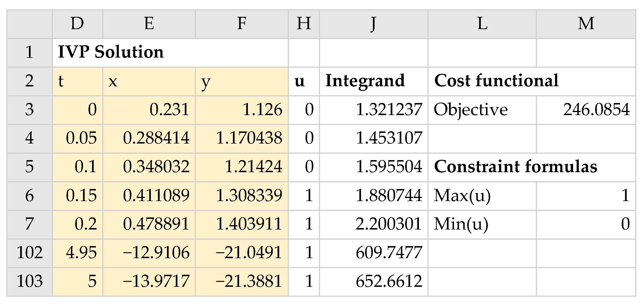Select x value −13.9717 cell
This screenshot has height=306, width=644.
[x=149, y=281]
